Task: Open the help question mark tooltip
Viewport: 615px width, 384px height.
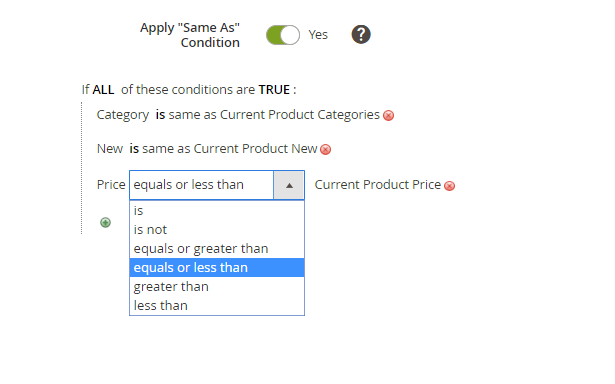Action: pyautogui.click(x=361, y=35)
